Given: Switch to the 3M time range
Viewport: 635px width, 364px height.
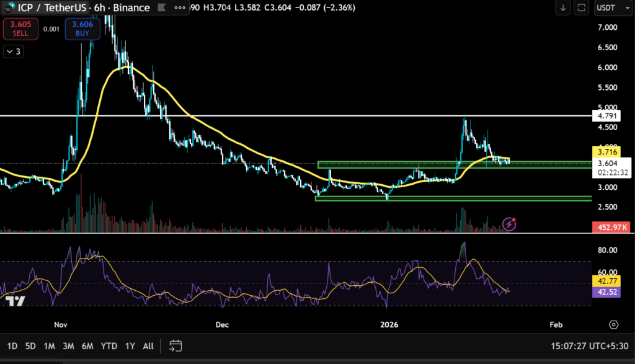Looking at the screenshot, I should tap(68, 345).
